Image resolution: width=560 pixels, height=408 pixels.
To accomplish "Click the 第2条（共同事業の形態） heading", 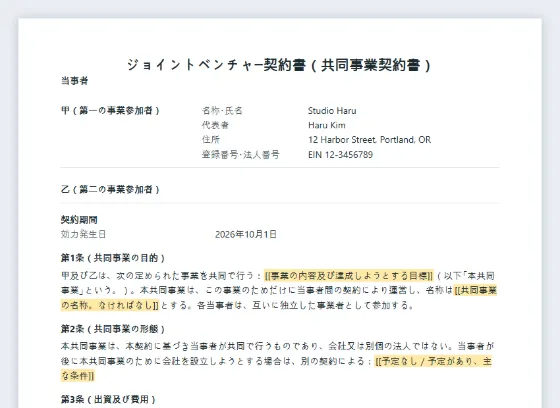I will pyautogui.click(x=112, y=329).
